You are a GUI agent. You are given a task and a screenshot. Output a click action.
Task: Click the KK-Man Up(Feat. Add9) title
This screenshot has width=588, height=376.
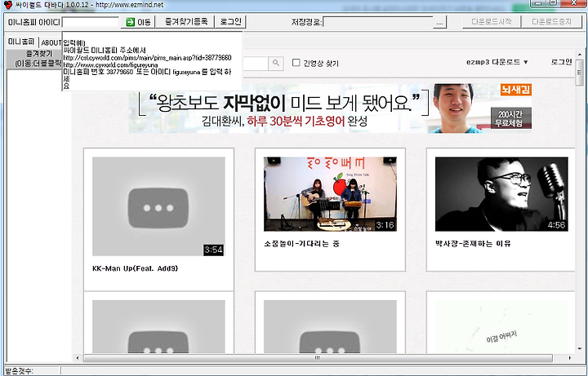click(x=135, y=268)
